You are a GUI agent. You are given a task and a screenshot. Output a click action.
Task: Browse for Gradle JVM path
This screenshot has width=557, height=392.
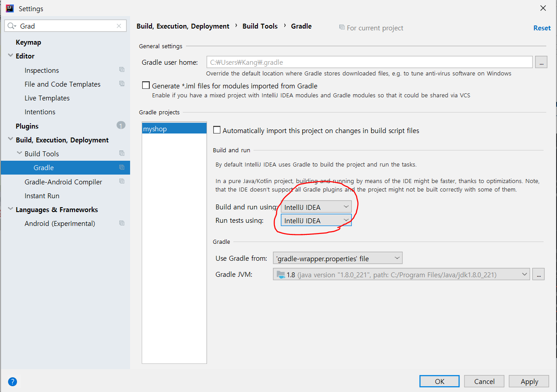point(538,274)
